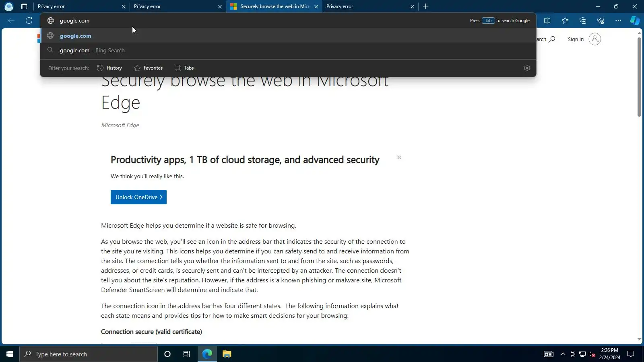Image resolution: width=644 pixels, height=362 pixels.
Task: Restore down the Edge browser window
Action: (x=616, y=6)
